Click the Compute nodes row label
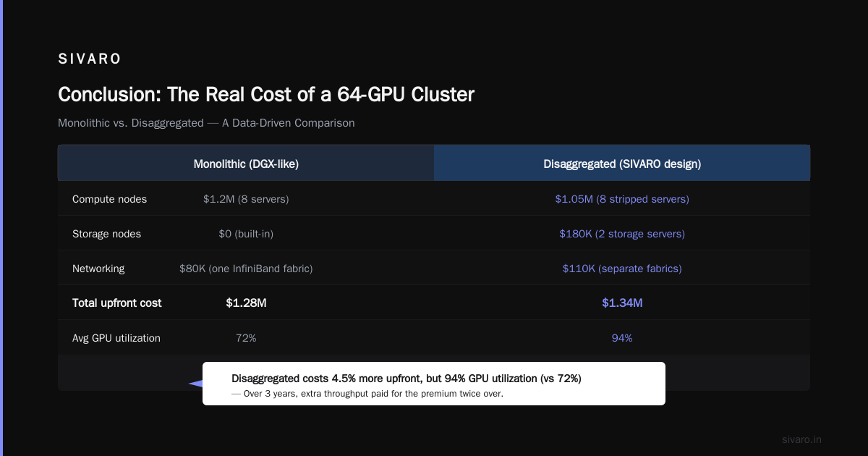 pyautogui.click(x=109, y=199)
